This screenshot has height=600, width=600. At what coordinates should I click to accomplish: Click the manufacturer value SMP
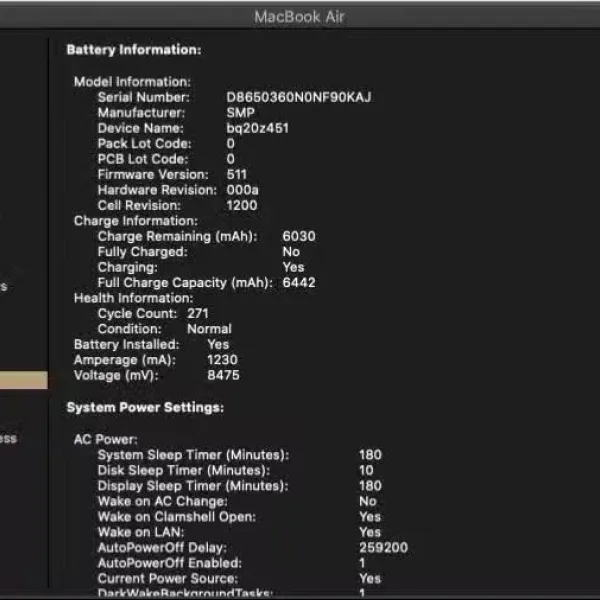(240, 112)
